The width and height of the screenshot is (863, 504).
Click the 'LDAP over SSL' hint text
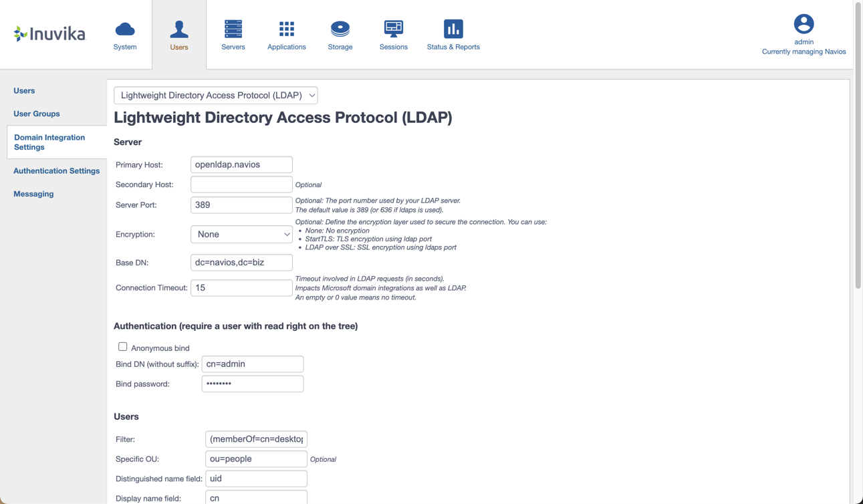[381, 247]
